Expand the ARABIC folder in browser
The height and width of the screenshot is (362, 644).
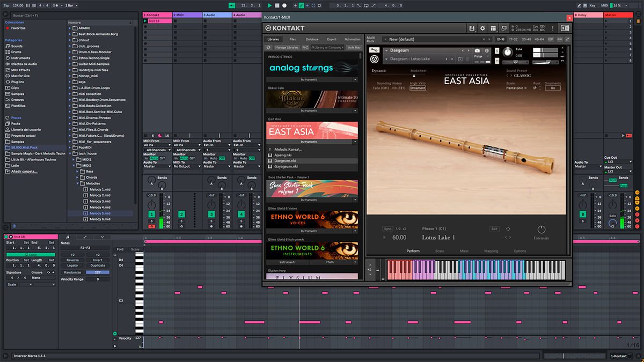click(70, 28)
